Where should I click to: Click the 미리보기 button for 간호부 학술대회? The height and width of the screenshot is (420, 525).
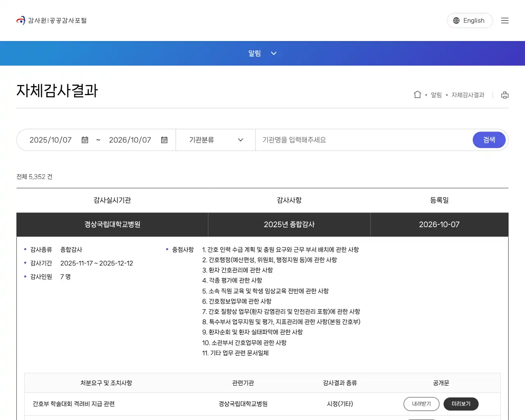(461, 404)
